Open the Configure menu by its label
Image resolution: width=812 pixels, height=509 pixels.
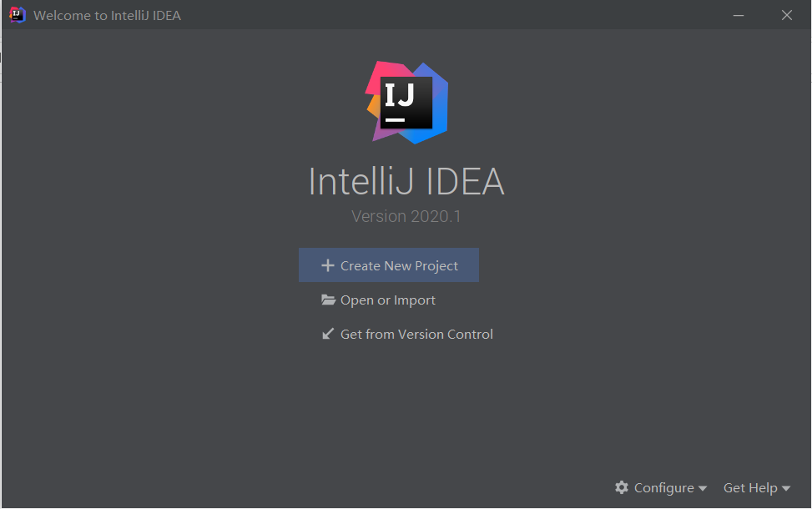pos(663,487)
